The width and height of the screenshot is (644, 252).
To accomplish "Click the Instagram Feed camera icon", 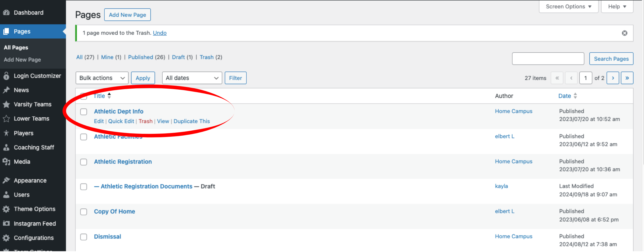I will pyautogui.click(x=6, y=223).
